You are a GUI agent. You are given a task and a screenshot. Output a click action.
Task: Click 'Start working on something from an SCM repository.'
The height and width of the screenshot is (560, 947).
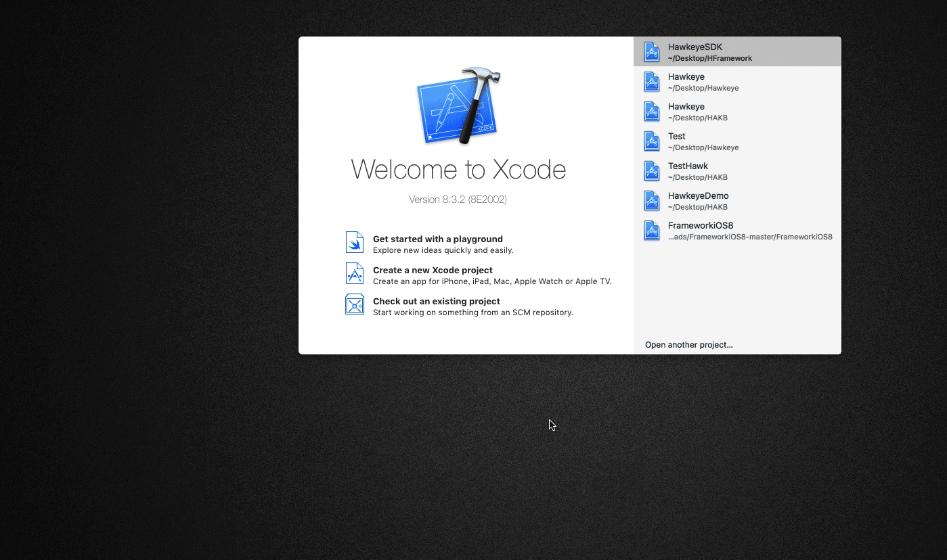pos(472,312)
